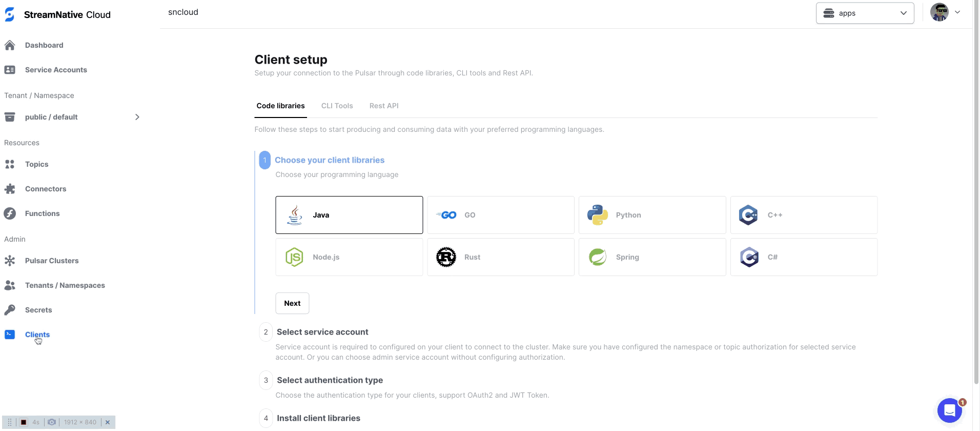This screenshot has height=431, width=980.
Task: Select the GO language card
Action: click(501, 215)
